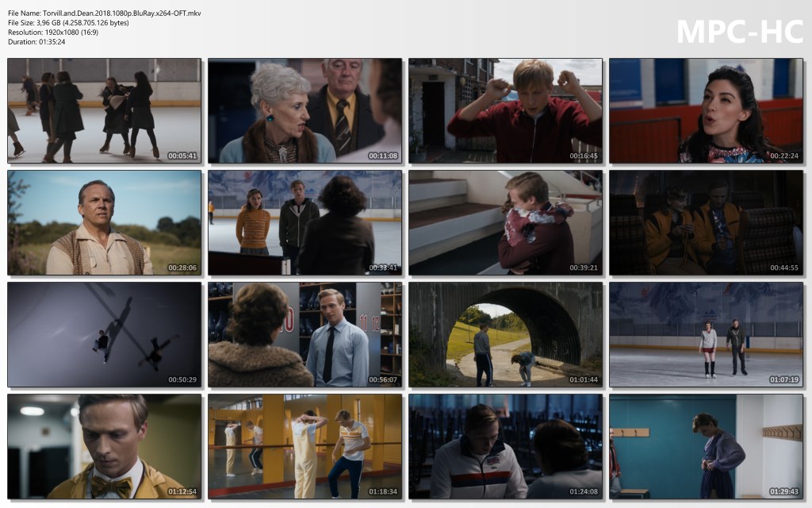Viewport: 812px width, 508px height.
Task: Select the frame stamped 00:28:06
Action: pyautogui.click(x=105, y=223)
